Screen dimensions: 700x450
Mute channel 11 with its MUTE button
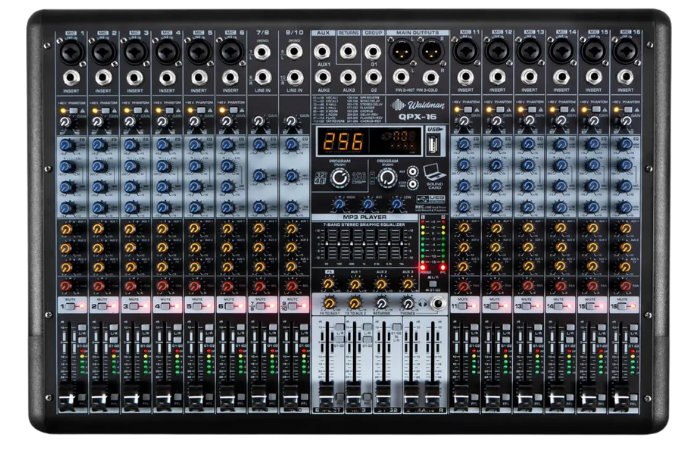465,303
